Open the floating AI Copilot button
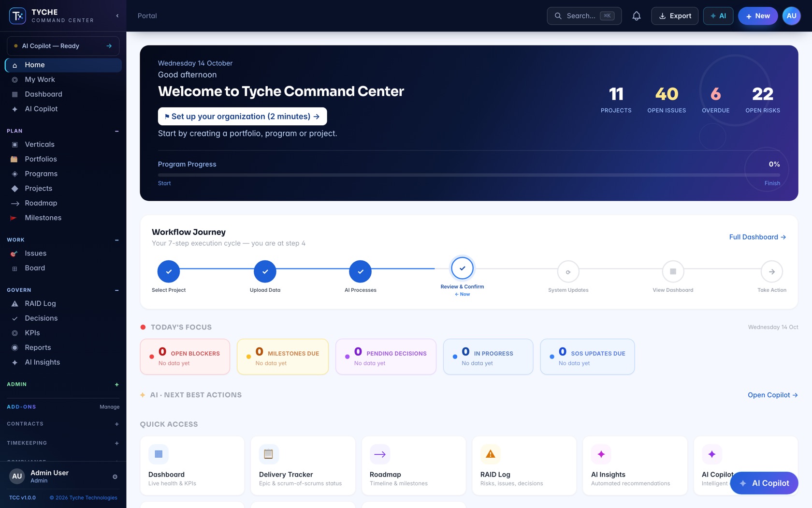 pos(764,483)
